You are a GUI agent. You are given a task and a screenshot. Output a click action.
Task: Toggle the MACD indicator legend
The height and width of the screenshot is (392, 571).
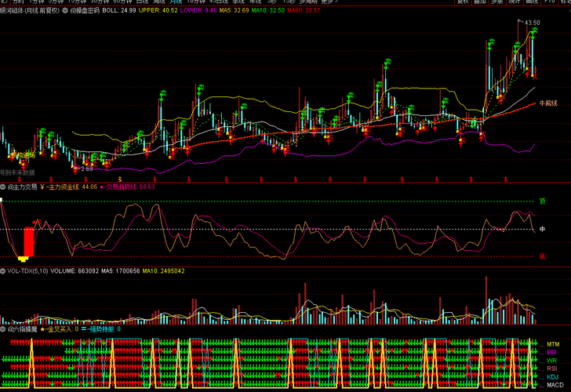(554, 385)
